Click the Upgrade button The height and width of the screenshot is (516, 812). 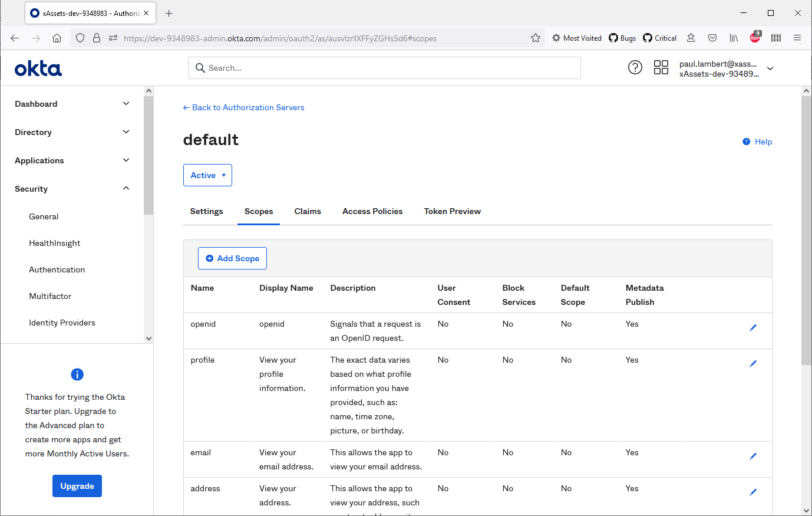[x=77, y=486]
